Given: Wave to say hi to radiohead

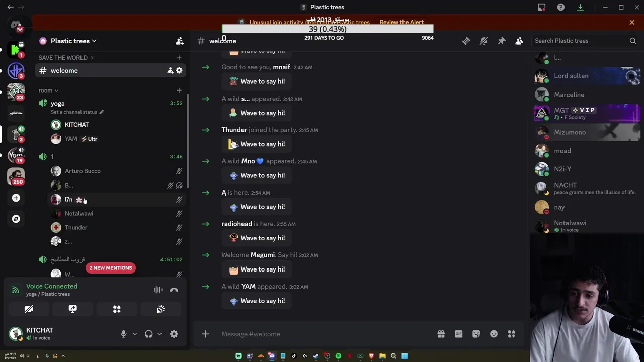Looking at the screenshot, I should point(257,238).
